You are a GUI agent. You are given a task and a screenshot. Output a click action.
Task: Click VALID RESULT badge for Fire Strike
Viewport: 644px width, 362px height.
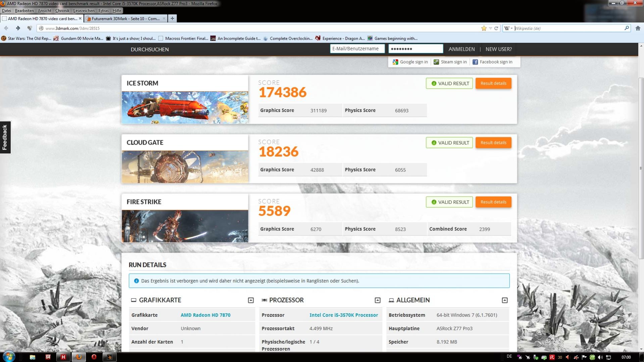point(449,202)
